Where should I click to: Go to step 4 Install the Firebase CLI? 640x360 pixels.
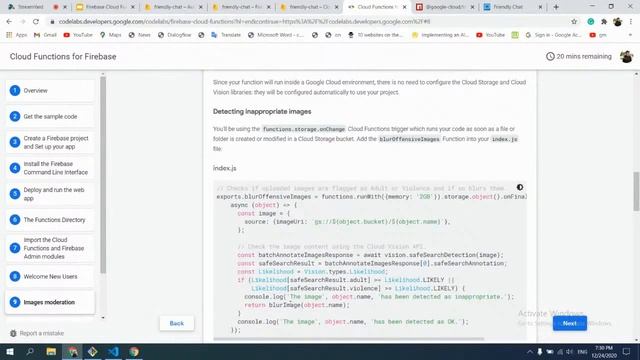[x=50, y=168]
